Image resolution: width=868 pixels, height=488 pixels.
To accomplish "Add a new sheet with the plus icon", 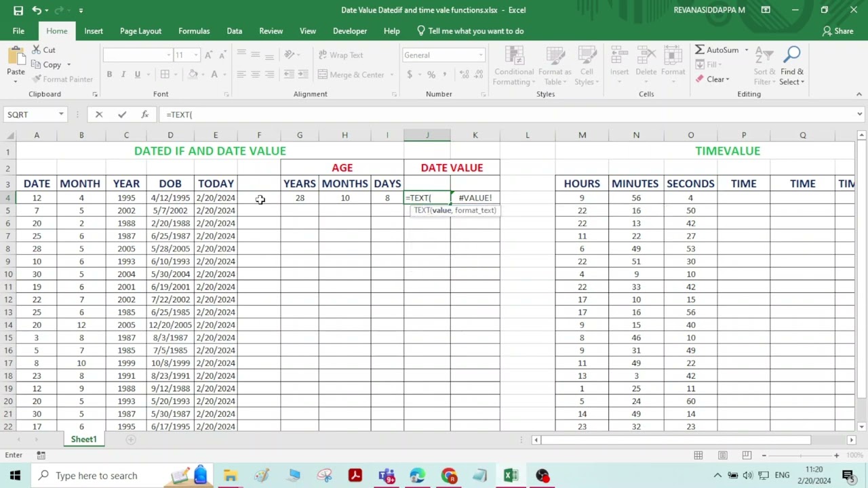I will (131, 439).
